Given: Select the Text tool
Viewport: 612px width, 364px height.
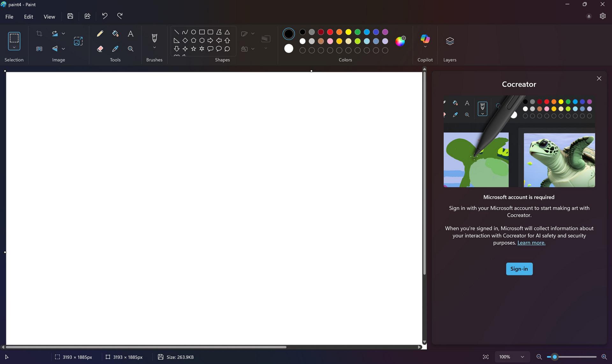Looking at the screenshot, I should coord(131,33).
